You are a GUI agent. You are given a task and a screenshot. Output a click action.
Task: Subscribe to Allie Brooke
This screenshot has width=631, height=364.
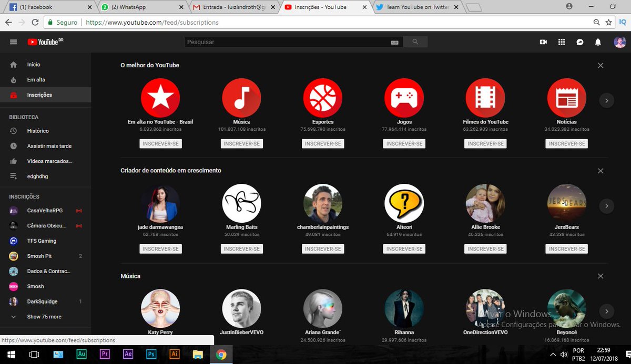tap(485, 249)
